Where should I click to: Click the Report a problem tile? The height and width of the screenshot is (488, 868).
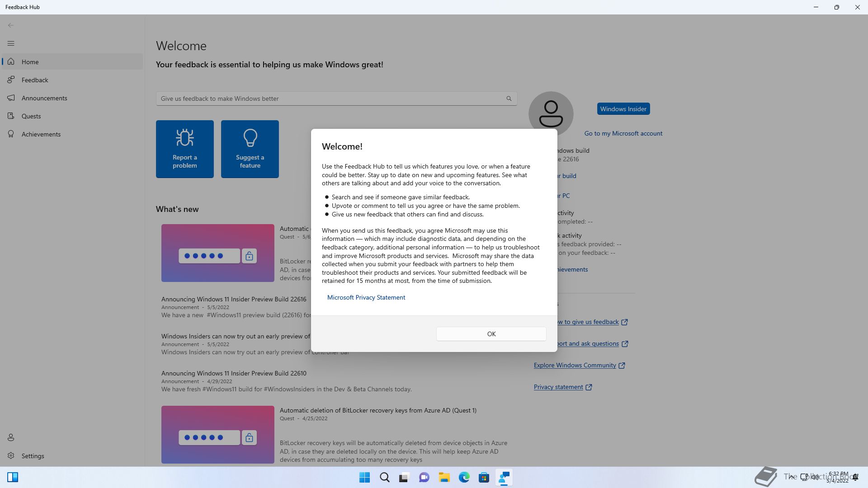point(185,149)
